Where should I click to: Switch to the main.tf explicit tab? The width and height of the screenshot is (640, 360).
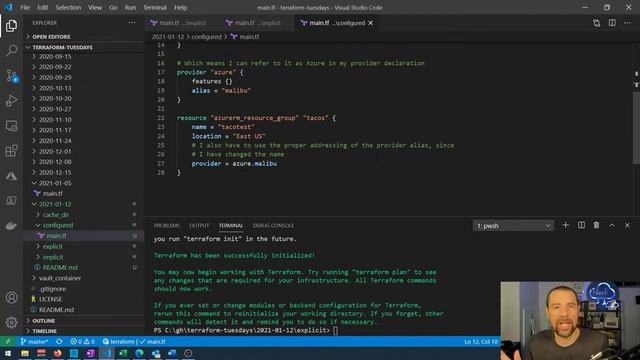(256, 23)
